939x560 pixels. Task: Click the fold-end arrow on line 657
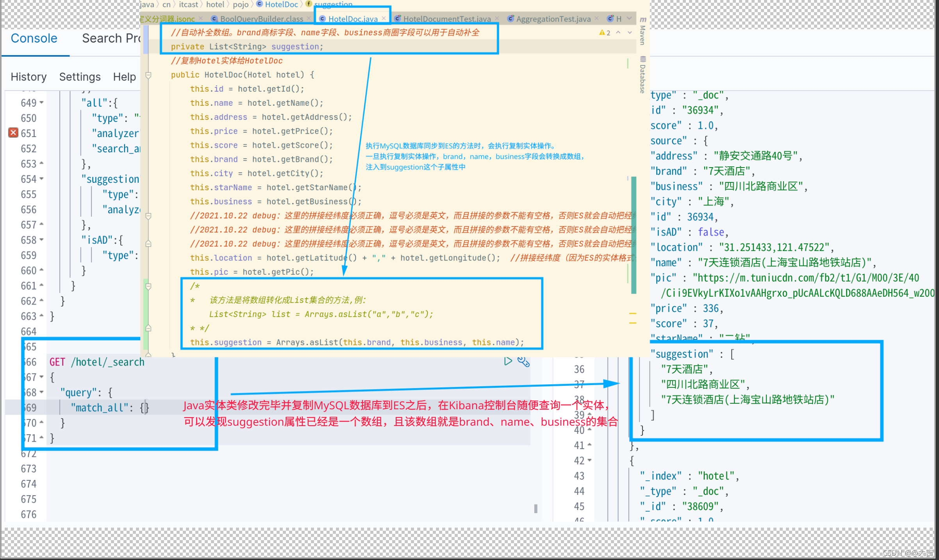pos(41,225)
